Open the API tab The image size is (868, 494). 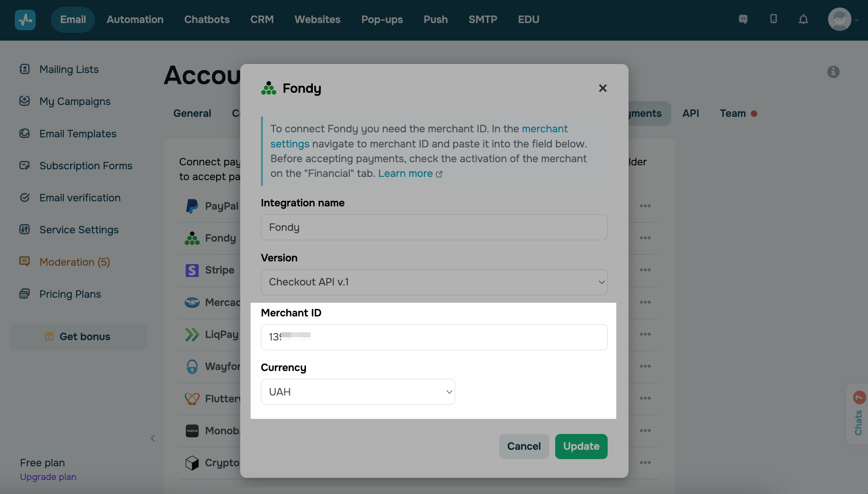[x=690, y=114]
